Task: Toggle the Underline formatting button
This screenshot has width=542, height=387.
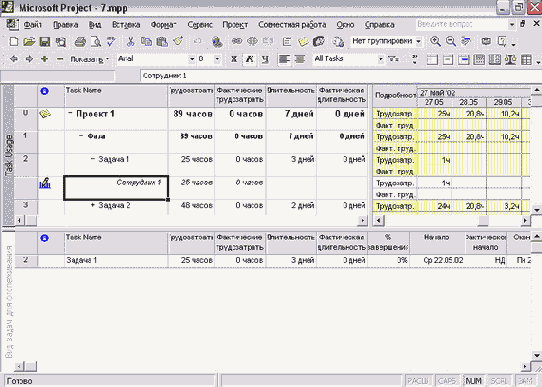Action: pyautogui.click(x=265, y=59)
